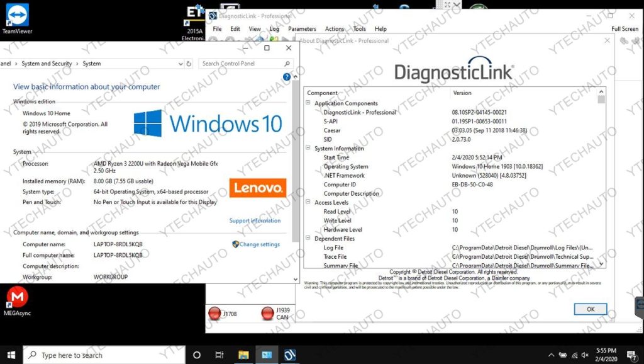Screen dimensions: 644x364
Task: Select the S-API component row
Action: (x=451, y=122)
